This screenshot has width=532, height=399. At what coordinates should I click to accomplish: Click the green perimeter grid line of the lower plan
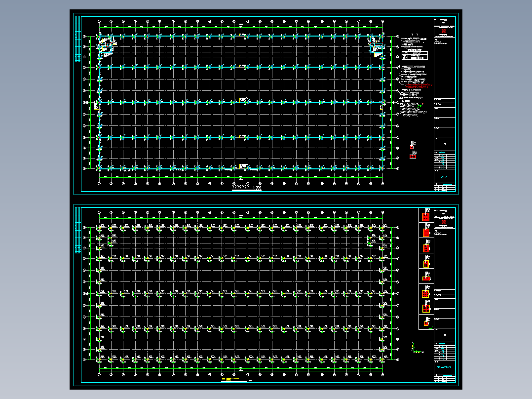pos(242,216)
